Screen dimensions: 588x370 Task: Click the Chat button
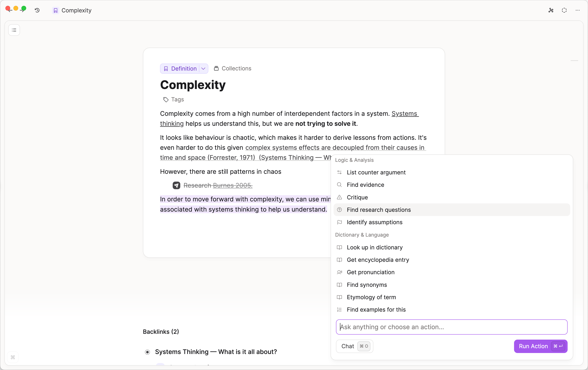coord(354,346)
